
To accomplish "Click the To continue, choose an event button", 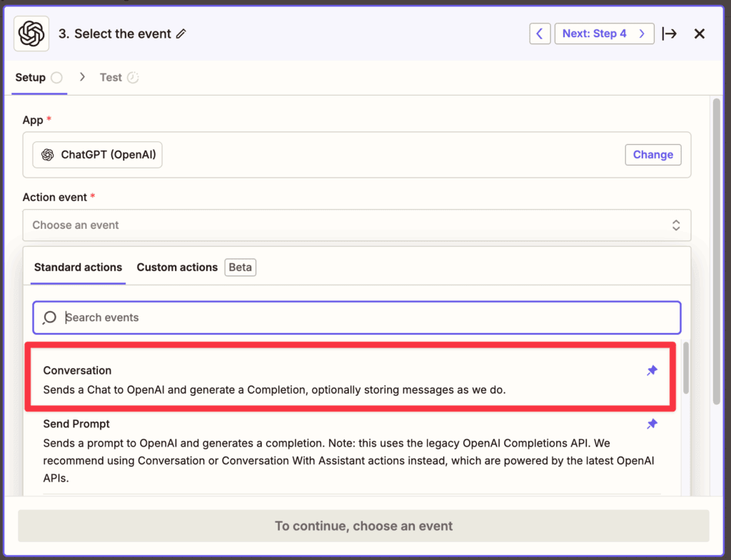I will click(363, 526).
